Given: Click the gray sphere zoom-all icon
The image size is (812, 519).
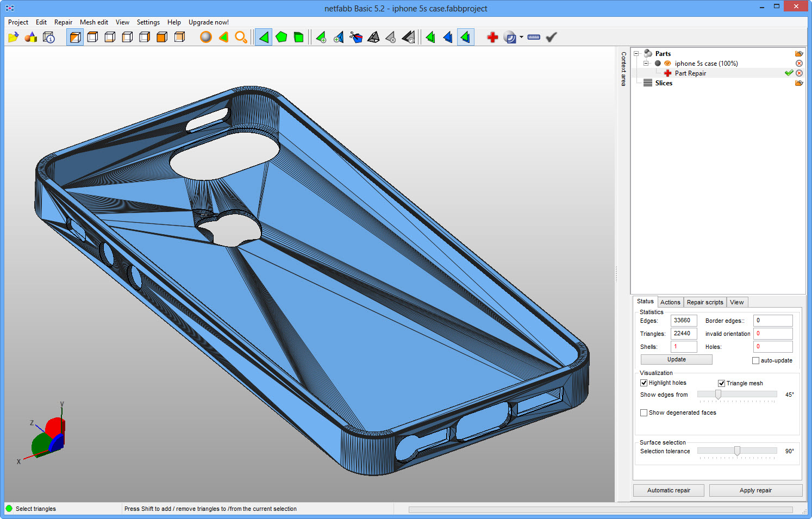Looking at the screenshot, I should point(206,37).
